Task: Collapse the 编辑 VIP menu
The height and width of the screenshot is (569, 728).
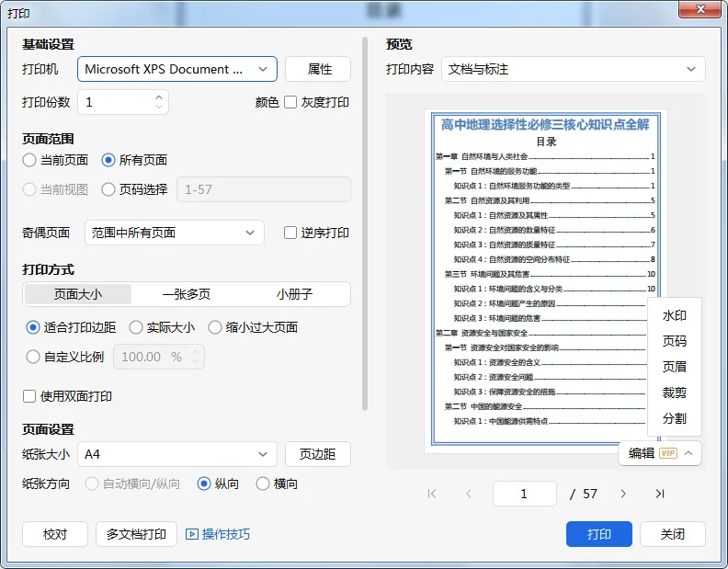Action: click(x=688, y=453)
